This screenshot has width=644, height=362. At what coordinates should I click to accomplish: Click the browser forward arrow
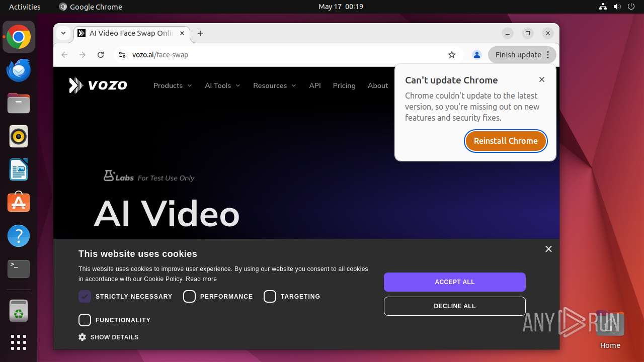point(83,55)
